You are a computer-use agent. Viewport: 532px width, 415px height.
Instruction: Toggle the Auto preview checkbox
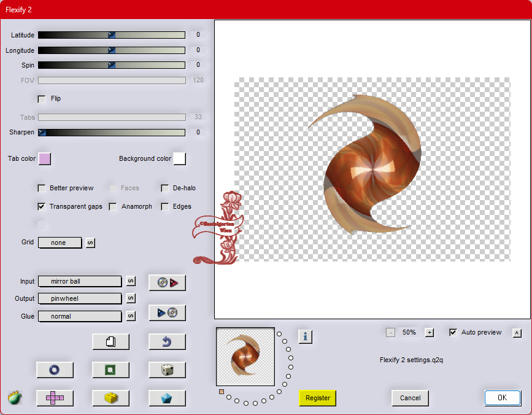[453, 333]
